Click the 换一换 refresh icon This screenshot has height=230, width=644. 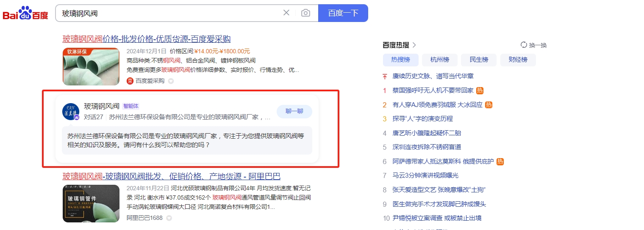[524, 45]
